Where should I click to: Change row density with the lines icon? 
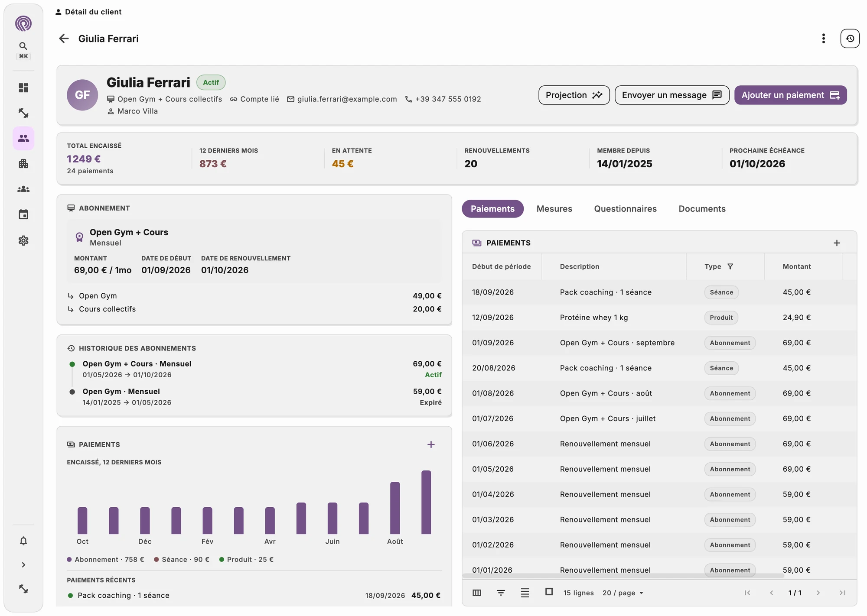[525, 593]
